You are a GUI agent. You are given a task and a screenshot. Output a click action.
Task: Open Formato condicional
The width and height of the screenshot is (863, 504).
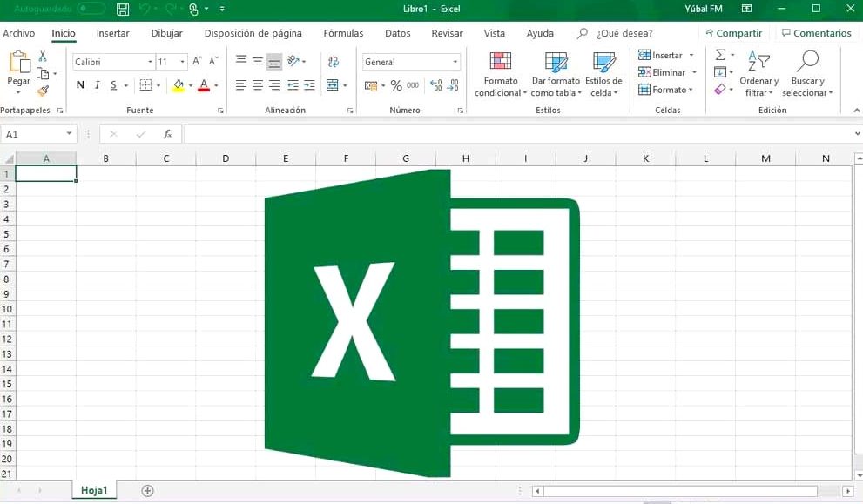(500, 75)
